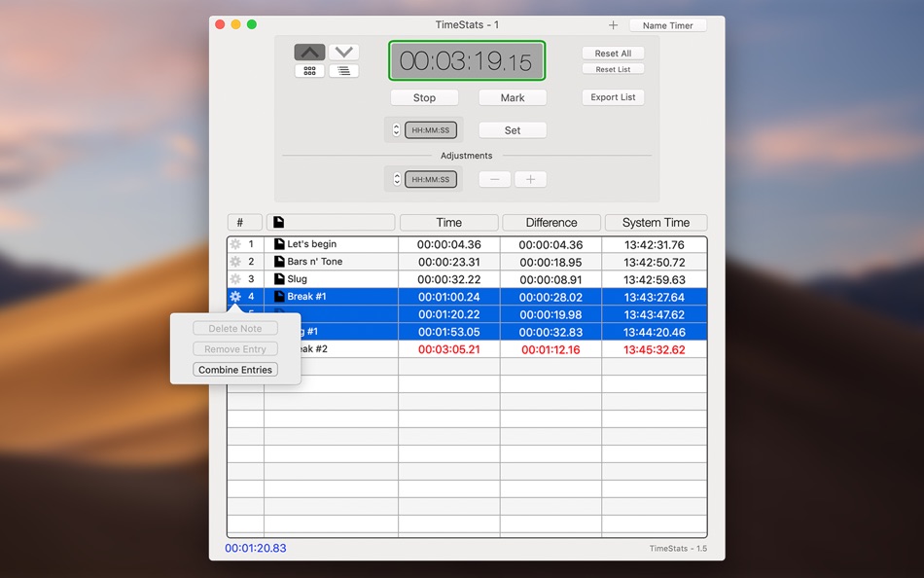This screenshot has height=578, width=924.
Task: Click the HH:MM:SS field next to Set
Action: tap(431, 130)
